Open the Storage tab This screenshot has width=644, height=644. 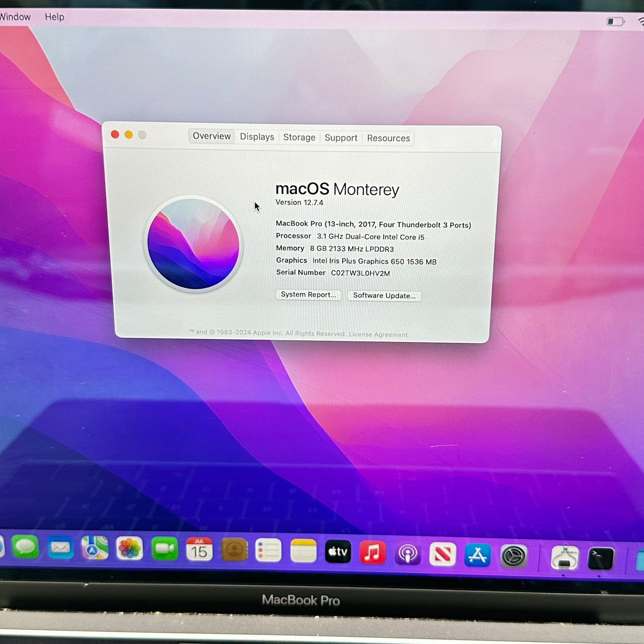coord(299,137)
